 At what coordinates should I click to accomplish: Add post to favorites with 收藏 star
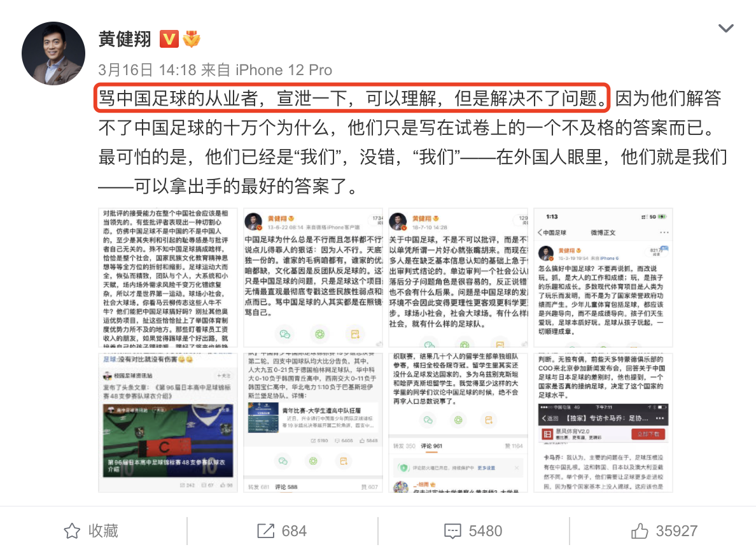(x=91, y=531)
